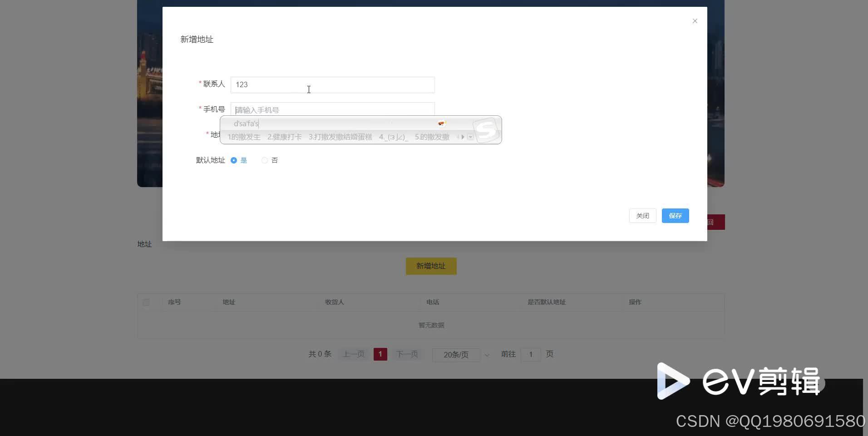The height and width of the screenshot is (436, 868).
Task: Select IME candidate 2.健康打卡
Action: coord(284,137)
